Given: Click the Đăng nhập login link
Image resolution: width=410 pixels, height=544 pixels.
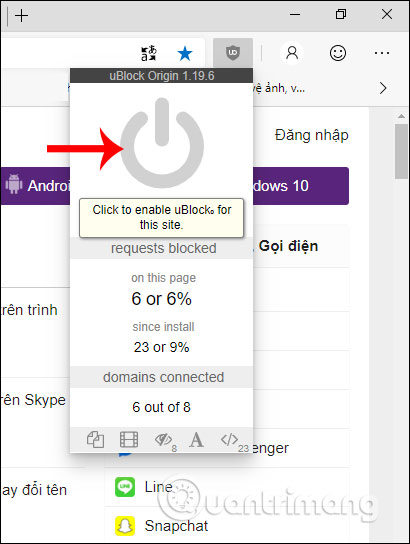Looking at the screenshot, I should [311, 135].
